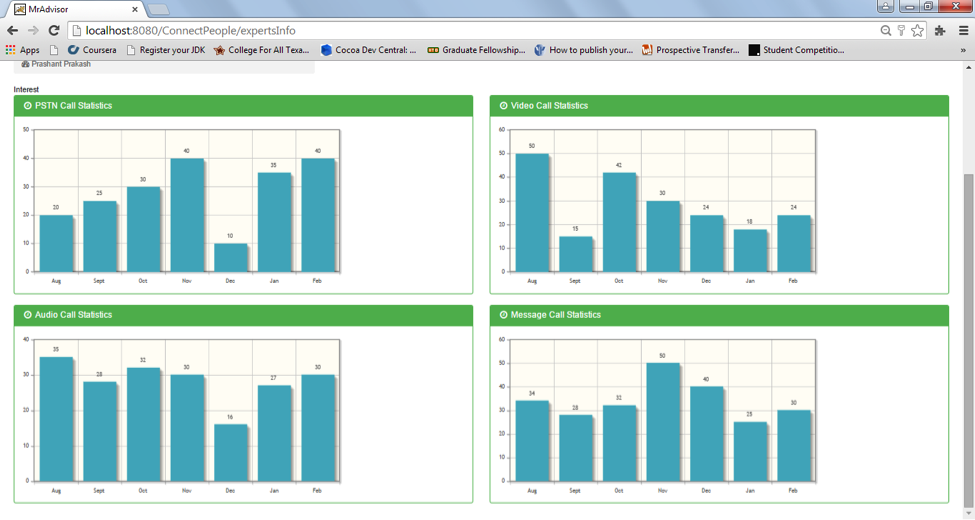Open the Coursera bookmark
975x520 pixels.
(92, 50)
